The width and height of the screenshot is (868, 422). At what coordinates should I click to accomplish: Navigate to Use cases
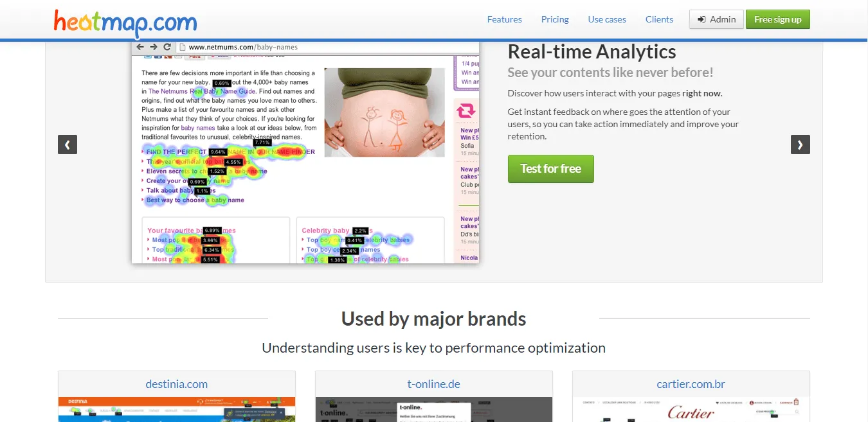coord(607,19)
